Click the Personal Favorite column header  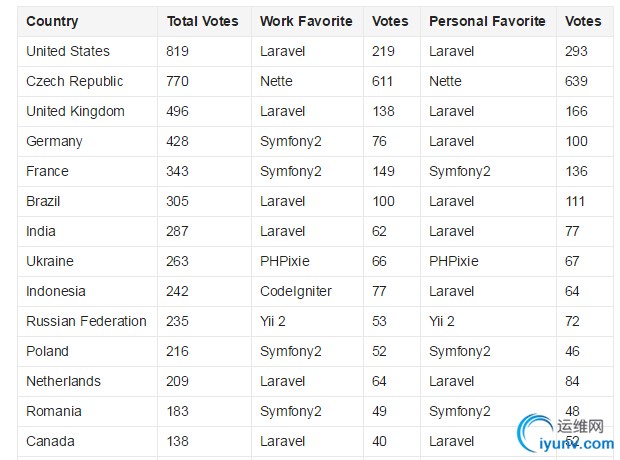click(487, 21)
